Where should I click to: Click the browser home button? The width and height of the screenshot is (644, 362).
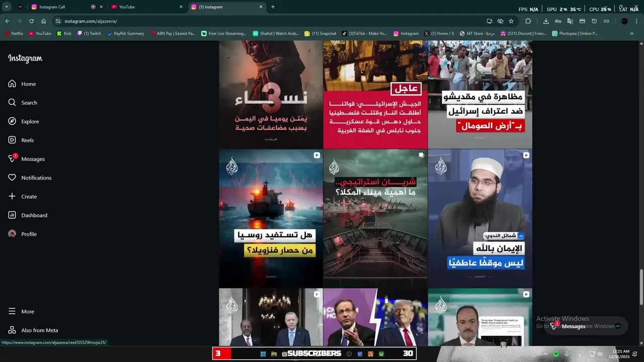tap(44, 21)
